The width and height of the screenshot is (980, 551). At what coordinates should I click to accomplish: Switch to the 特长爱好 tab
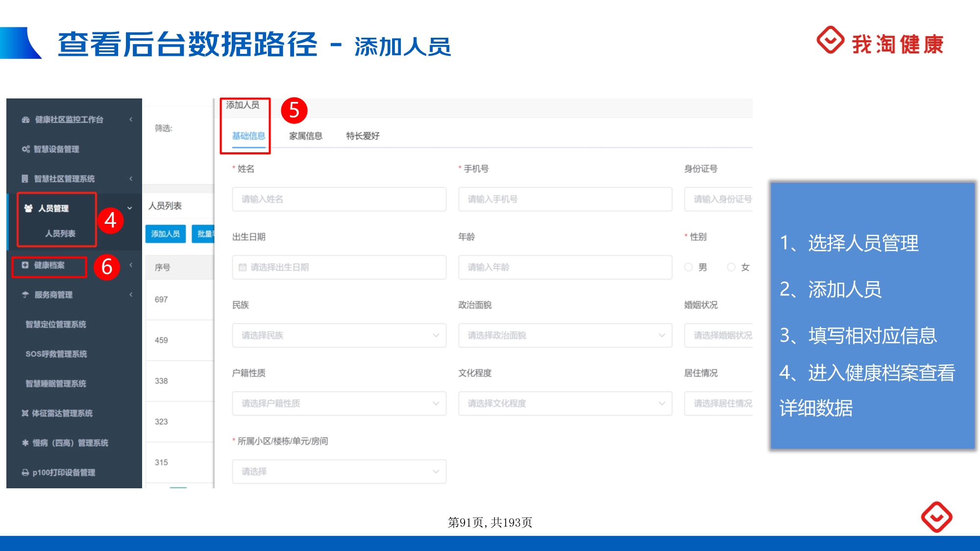(363, 136)
